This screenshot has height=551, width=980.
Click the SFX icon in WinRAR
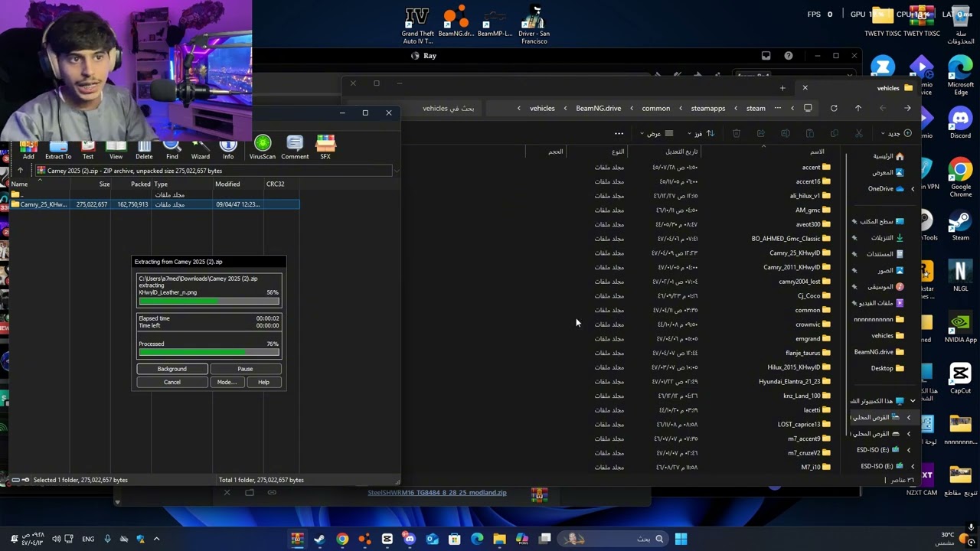[325, 148]
